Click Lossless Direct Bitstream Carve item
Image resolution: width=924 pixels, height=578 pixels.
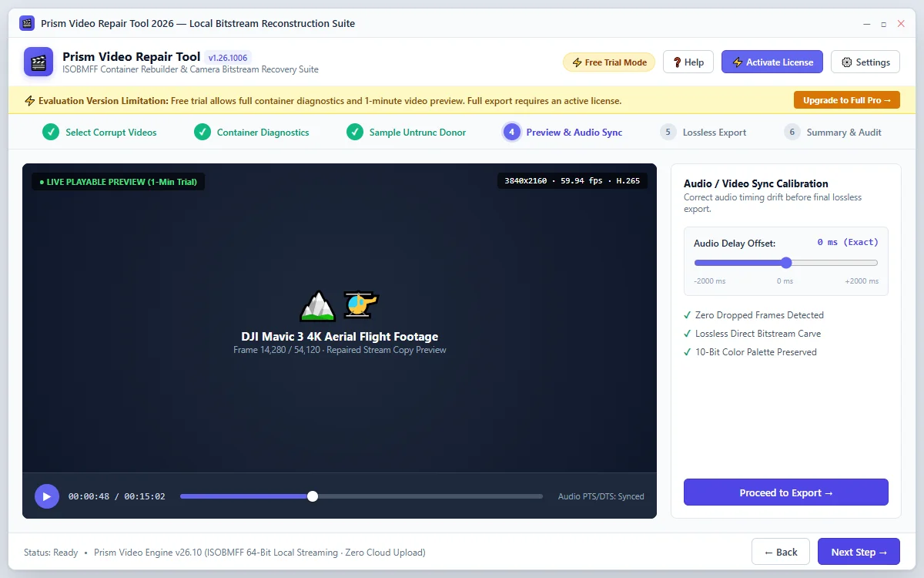(752, 334)
